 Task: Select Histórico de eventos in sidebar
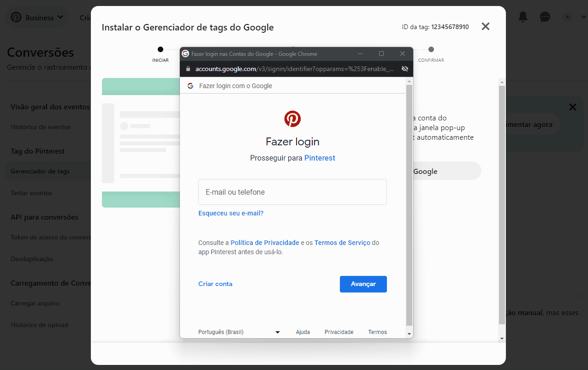coord(41,127)
